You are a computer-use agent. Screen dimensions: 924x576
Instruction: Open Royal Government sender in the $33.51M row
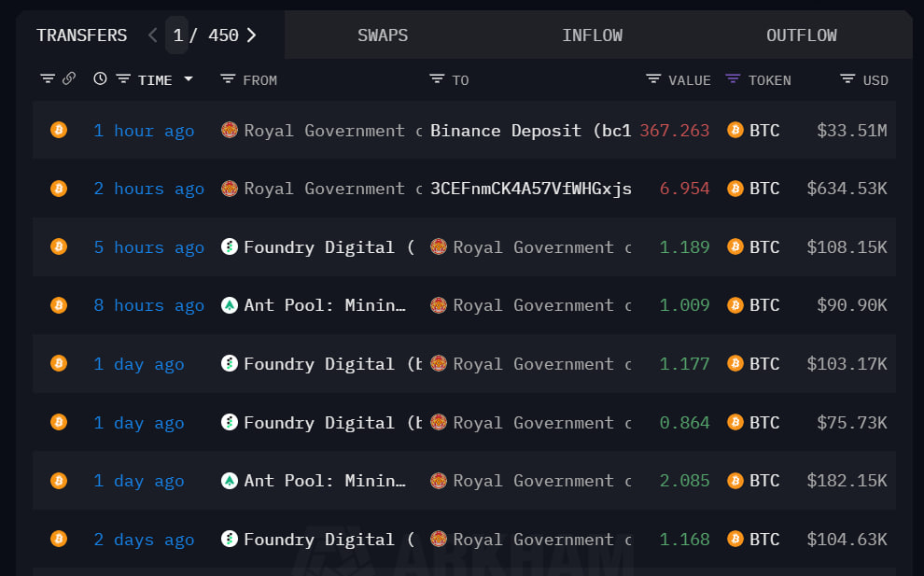click(332, 131)
